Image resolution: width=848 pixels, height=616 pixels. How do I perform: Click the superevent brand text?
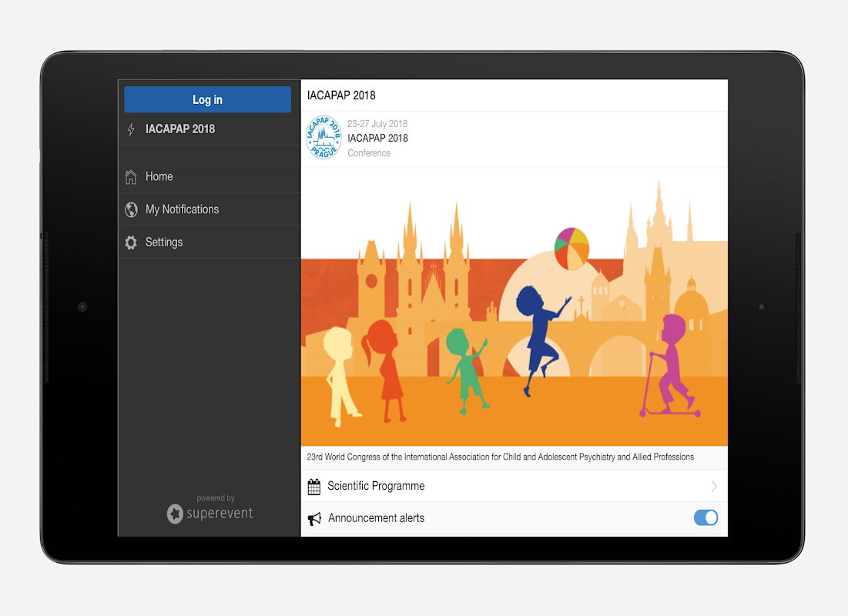(220, 514)
